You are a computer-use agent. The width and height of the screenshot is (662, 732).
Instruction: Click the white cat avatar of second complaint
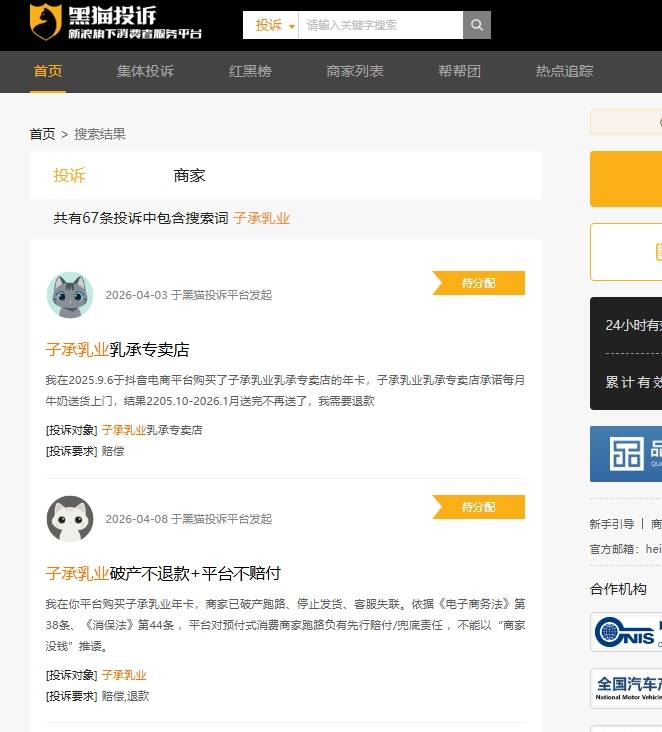click(x=70, y=519)
